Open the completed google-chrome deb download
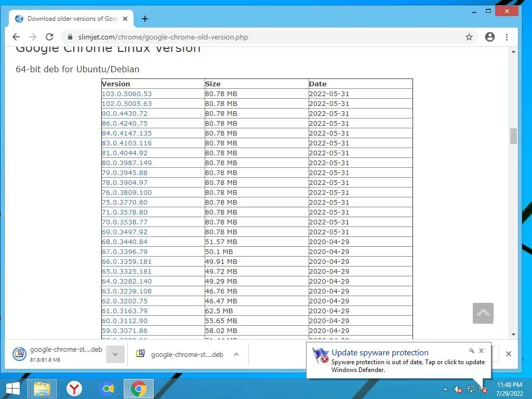This screenshot has height=399, width=532. [x=58, y=354]
